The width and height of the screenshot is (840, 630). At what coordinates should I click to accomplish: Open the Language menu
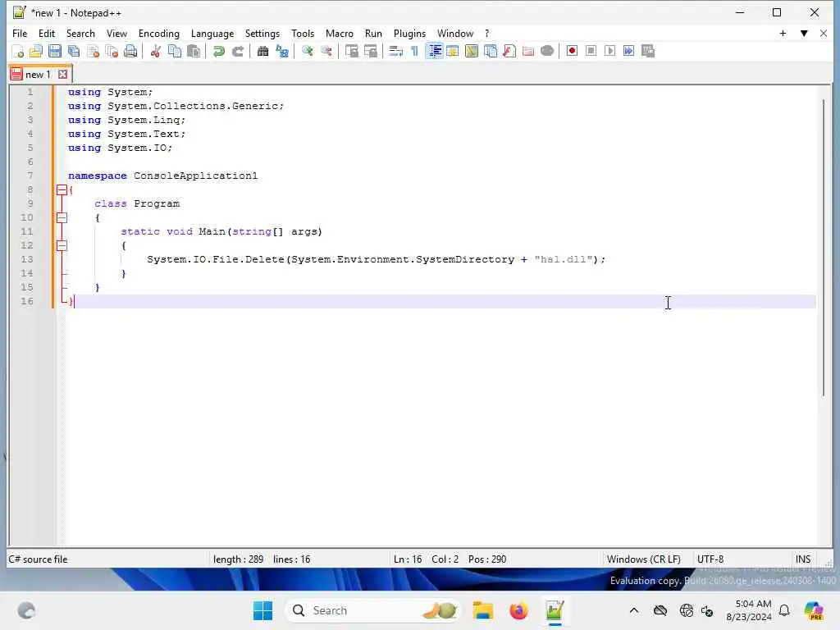[x=212, y=33]
